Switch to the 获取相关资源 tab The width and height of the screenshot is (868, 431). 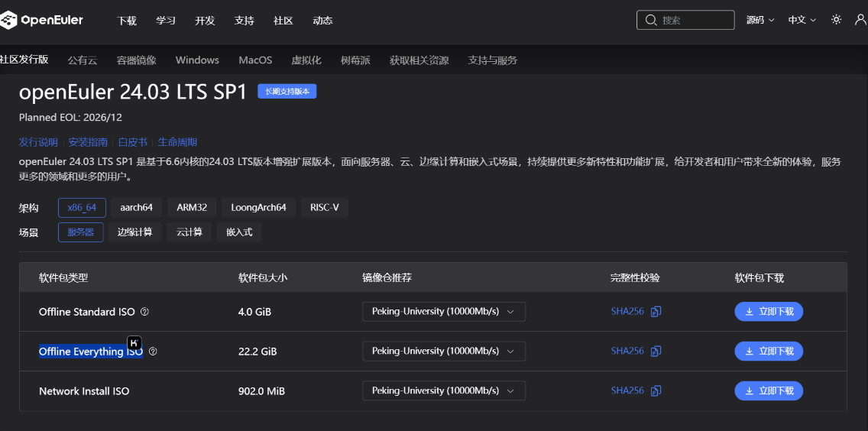419,60
